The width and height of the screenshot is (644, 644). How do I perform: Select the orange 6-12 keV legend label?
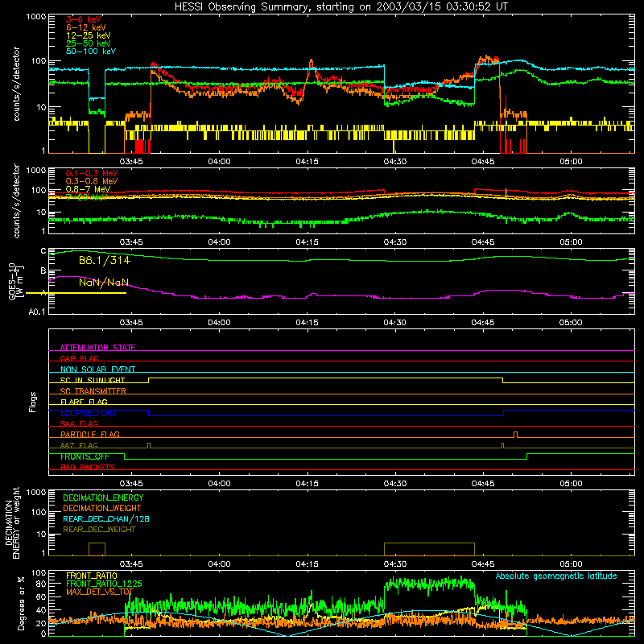pyautogui.click(x=86, y=27)
